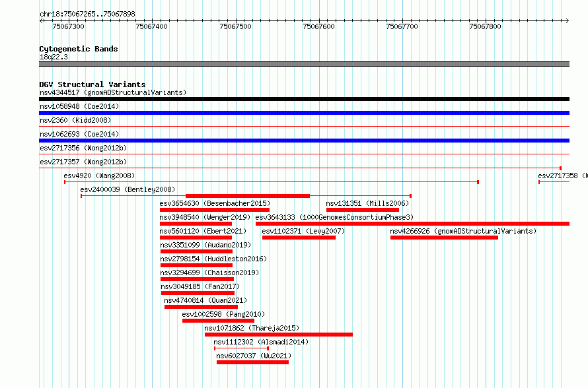Viewport: 588px width, 388px height.
Task: Click nsv4266926 (gnomADStructuralVariants) label
Action: [463, 231]
